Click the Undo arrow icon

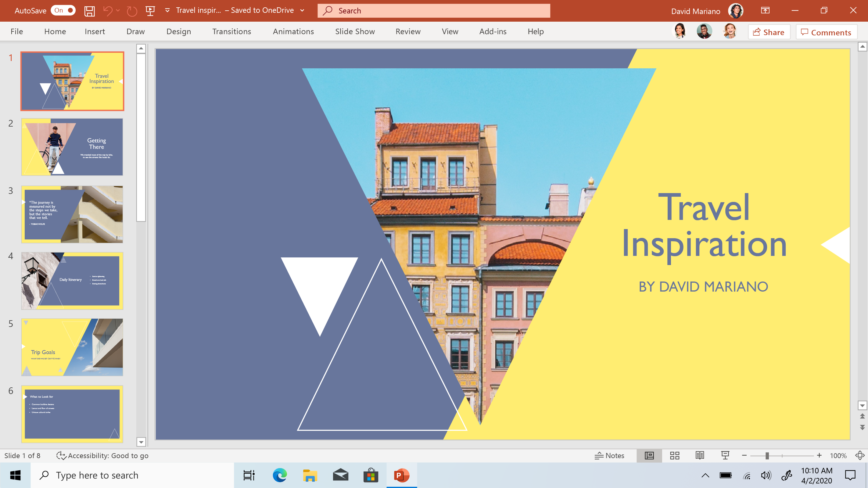pos(108,11)
